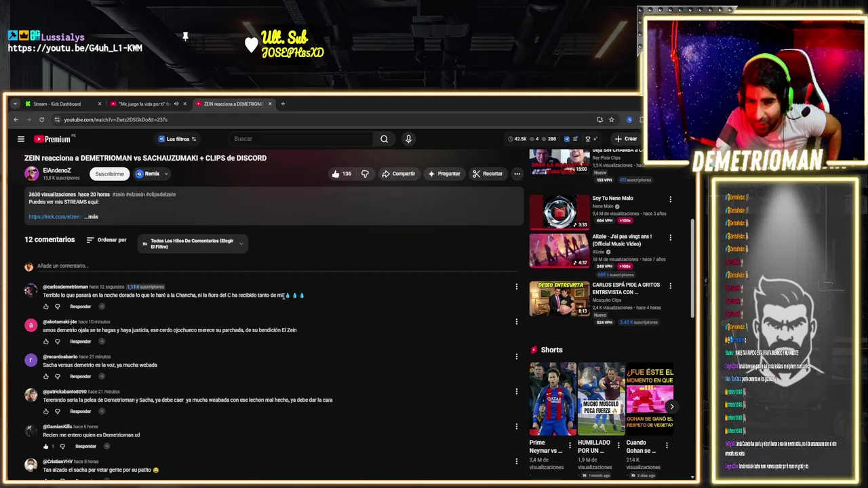The image size is (868, 488).
Task: Dislike recardoabanto's comment
Action: point(57,376)
